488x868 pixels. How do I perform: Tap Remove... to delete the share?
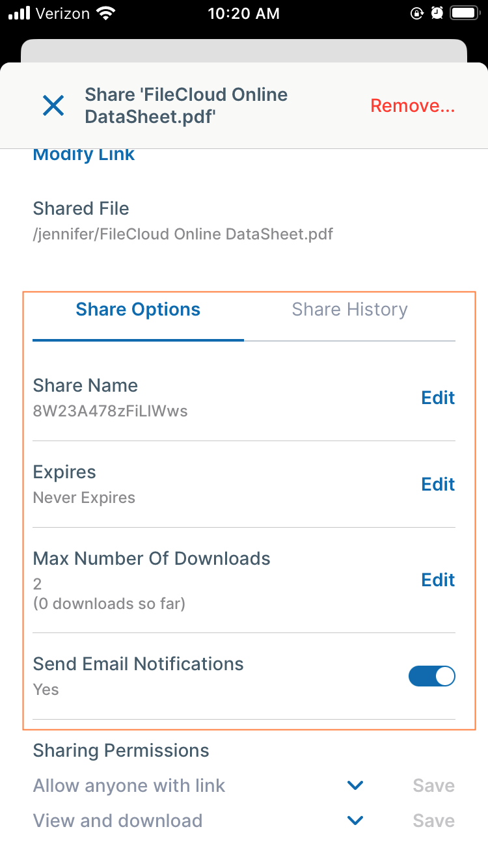[413, 106]
